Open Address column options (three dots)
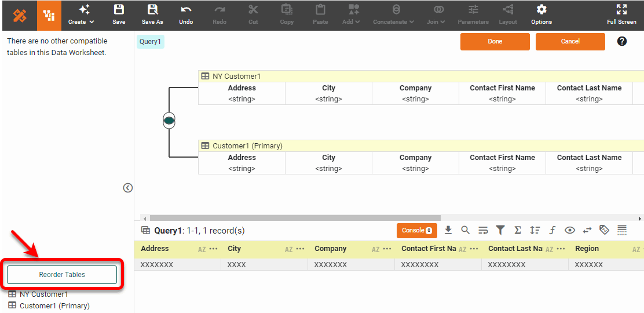This screenshot has width=644, height=313. point(214,249)
